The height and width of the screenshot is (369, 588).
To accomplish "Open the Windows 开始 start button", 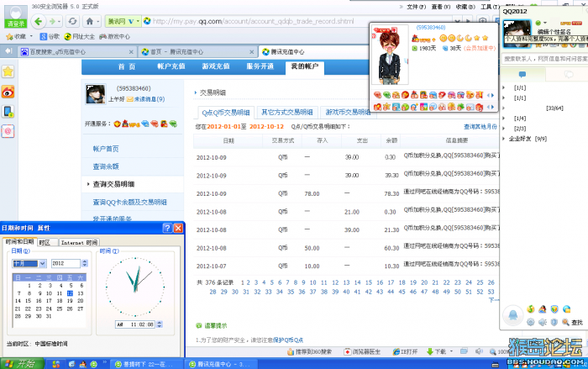I will pos(22,364).
